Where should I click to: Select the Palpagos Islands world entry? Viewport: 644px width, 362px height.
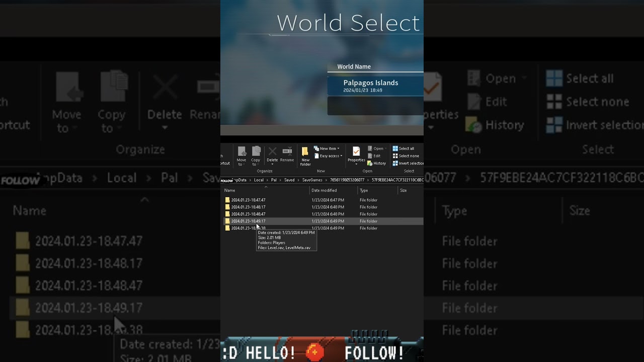tap(375, 85)
